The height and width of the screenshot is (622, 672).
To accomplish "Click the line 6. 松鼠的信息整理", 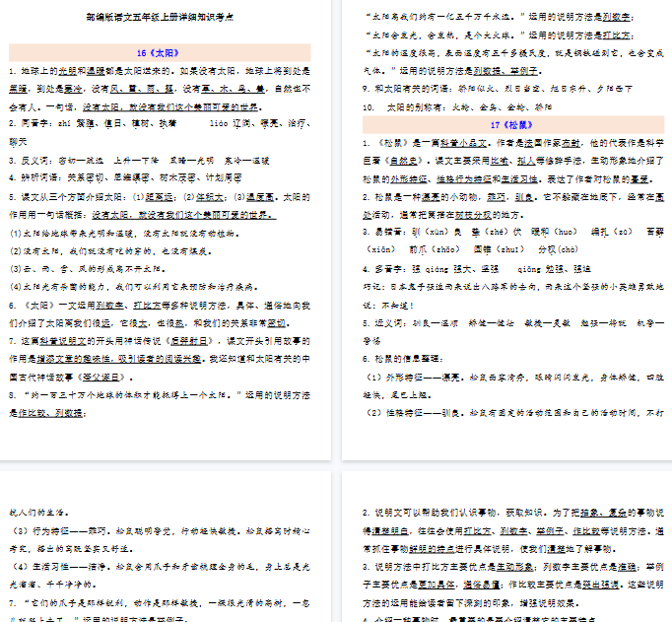I will pos(402,359).
